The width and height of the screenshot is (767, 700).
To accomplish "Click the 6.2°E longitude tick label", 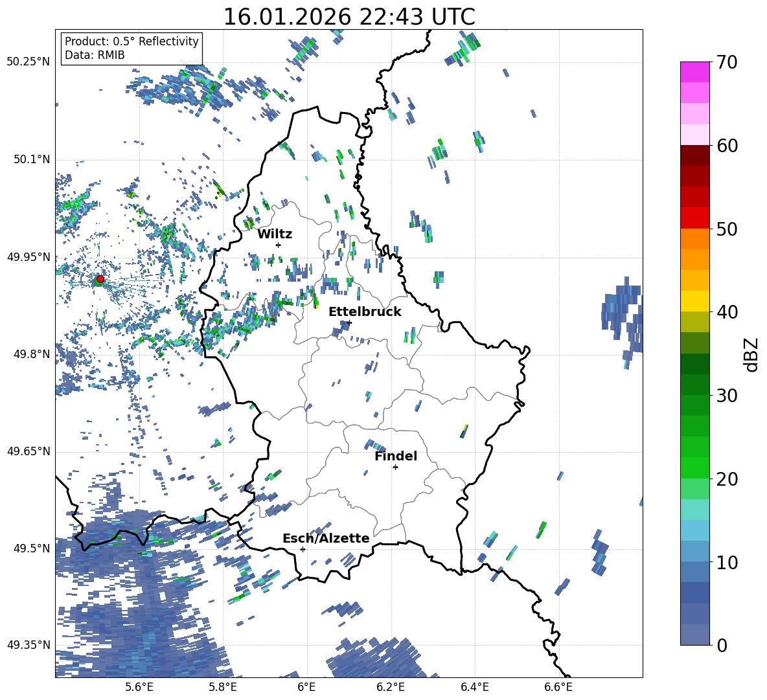I will click(x=391, y=686).
